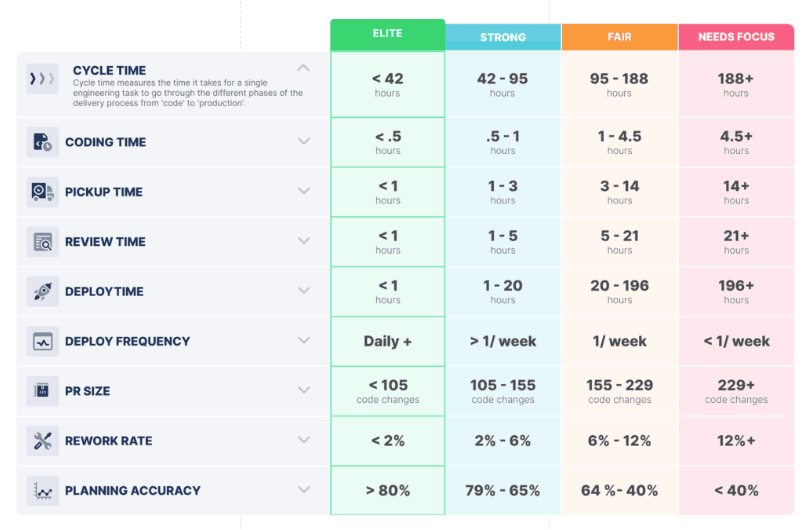Click the Pickup Time truck icon

(42, 192)
